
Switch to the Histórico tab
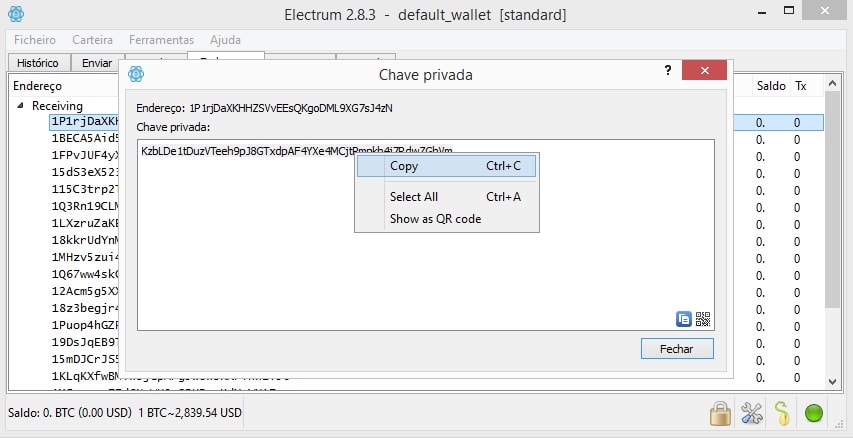click(x=38, y=63)
